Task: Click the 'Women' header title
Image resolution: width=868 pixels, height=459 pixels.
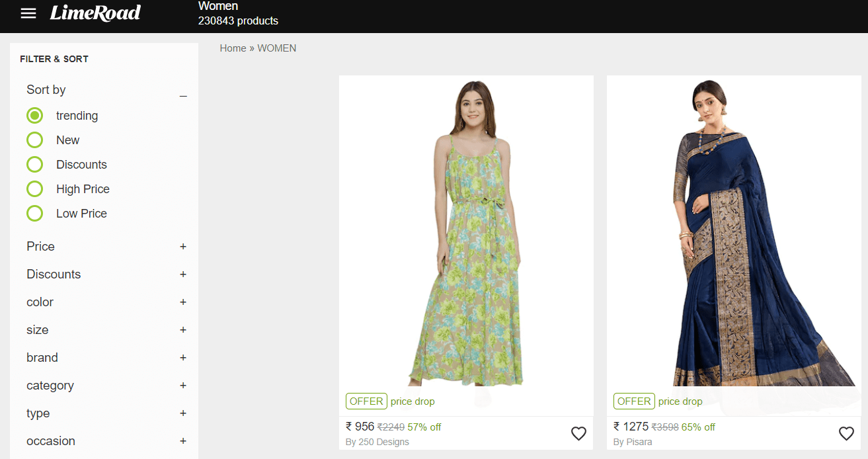Action: [218, 6]
